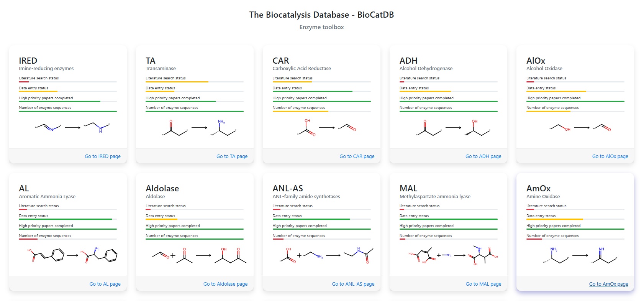Visit the Go to ANL-AS page link
Image resolution: width=644 pixels, height=301 pixels.
(x=353, y=284)
